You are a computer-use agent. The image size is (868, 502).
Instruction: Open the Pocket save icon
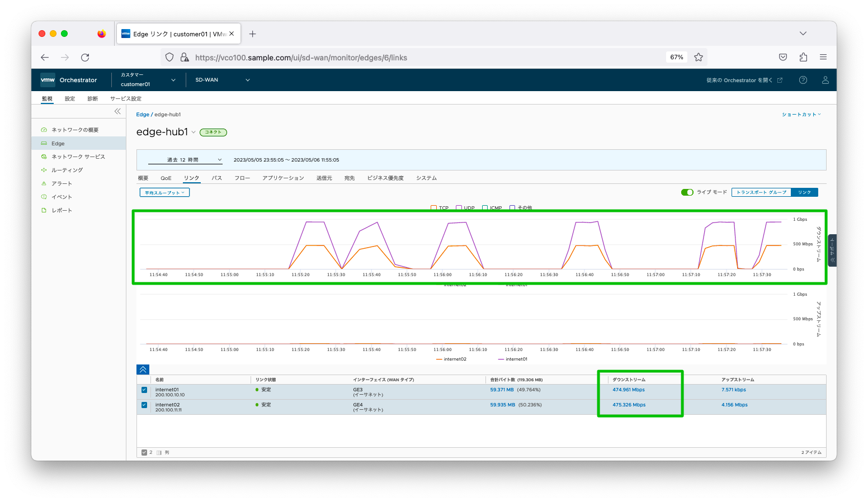[x=783, y=57]
